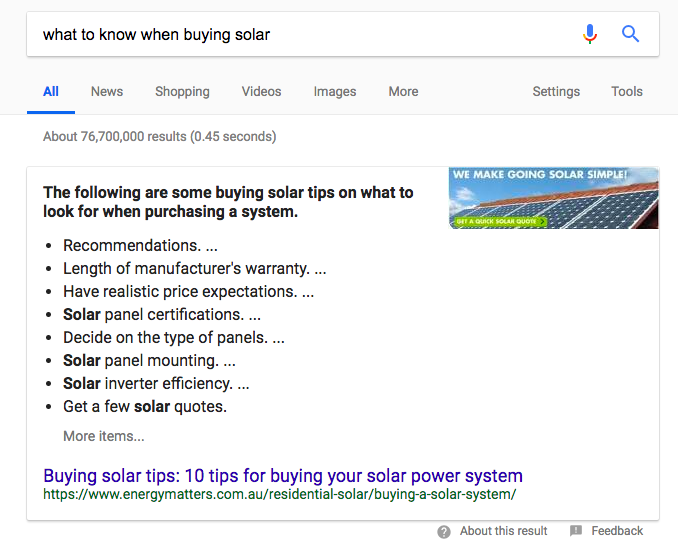
Task: Click the solar panel banner thumbnail
Action: [x=553, y=198]
